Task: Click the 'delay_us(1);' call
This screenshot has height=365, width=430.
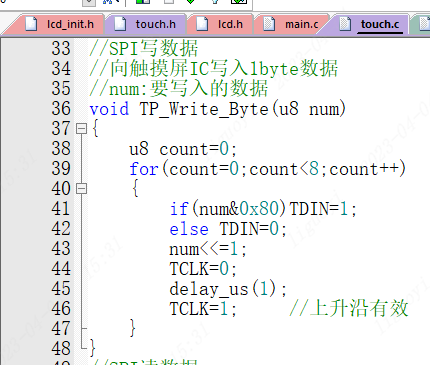Action: tap(228, 289)
